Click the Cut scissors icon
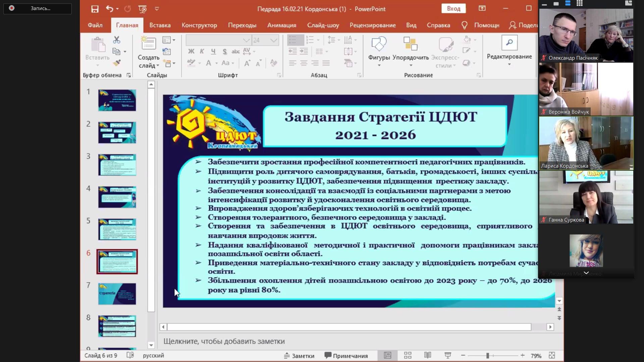This screenshot has height=362, width=644. point(117,40)
